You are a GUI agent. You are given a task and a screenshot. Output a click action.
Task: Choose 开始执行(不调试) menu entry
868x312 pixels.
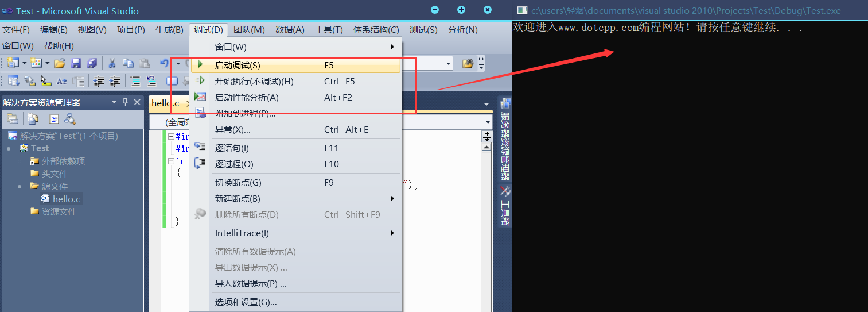254,82
